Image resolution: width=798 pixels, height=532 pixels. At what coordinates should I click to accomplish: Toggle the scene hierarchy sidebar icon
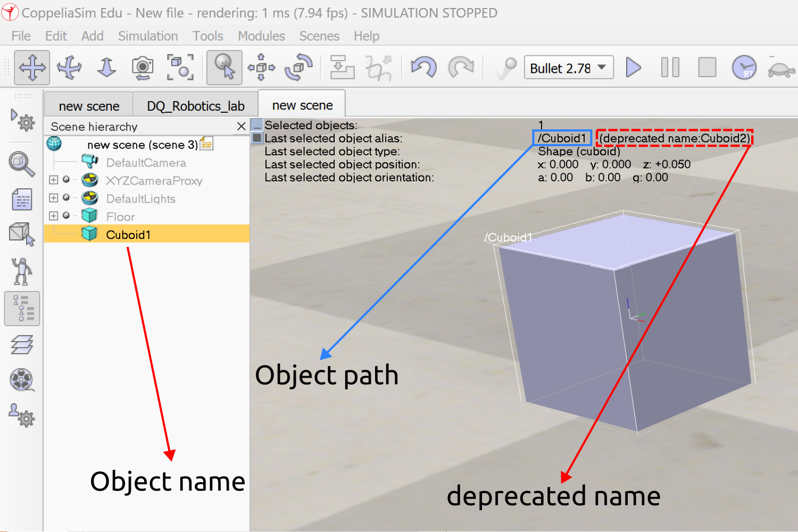click(x=22, y=308)
